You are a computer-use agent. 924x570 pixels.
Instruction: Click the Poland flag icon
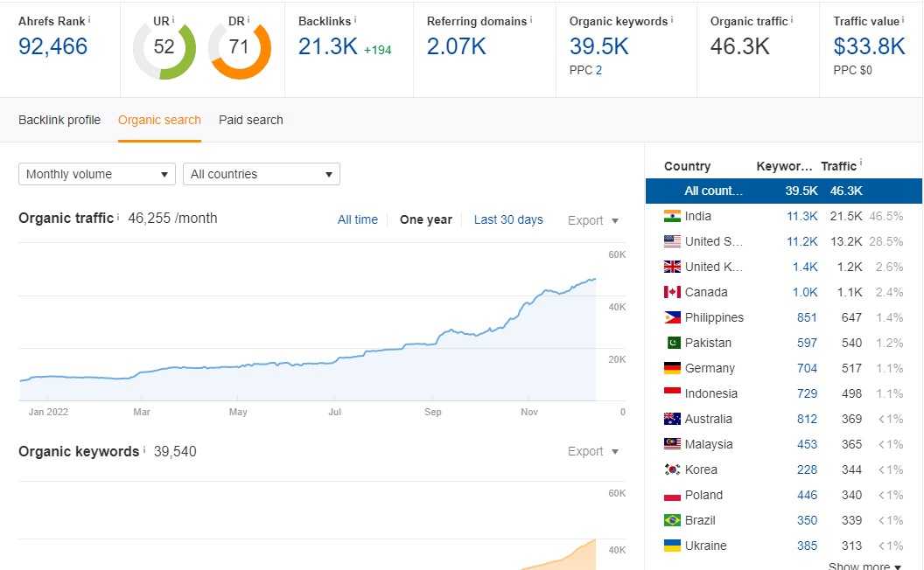point(672,495)
